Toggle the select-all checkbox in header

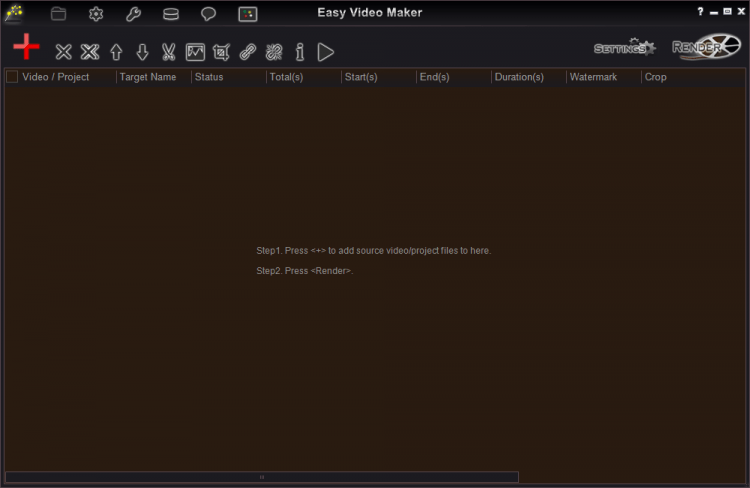pos(12,77)
